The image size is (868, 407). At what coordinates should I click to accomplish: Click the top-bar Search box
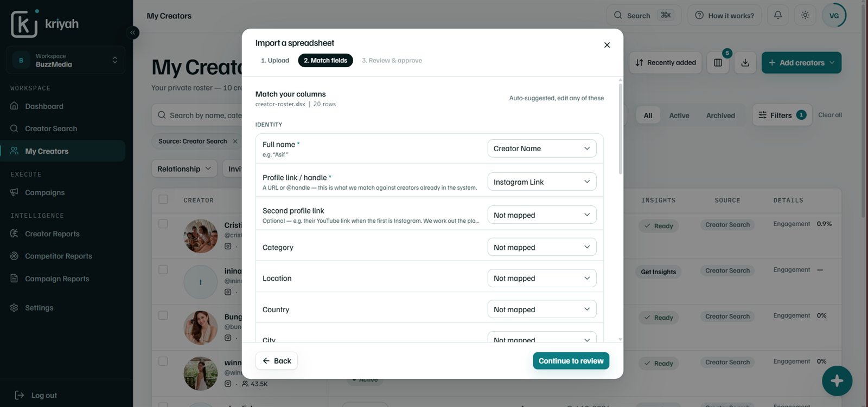[x=643, y=15]
